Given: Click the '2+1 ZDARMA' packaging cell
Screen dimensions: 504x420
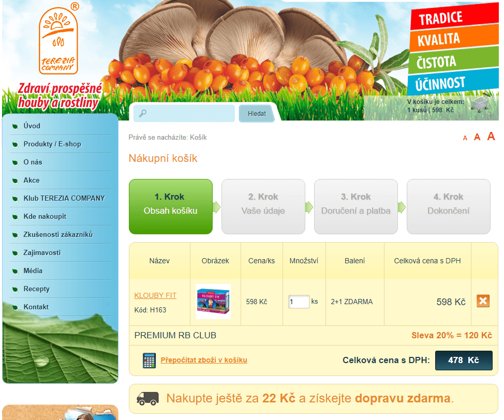Looking at the screenshot, I should tap(352, 302).
